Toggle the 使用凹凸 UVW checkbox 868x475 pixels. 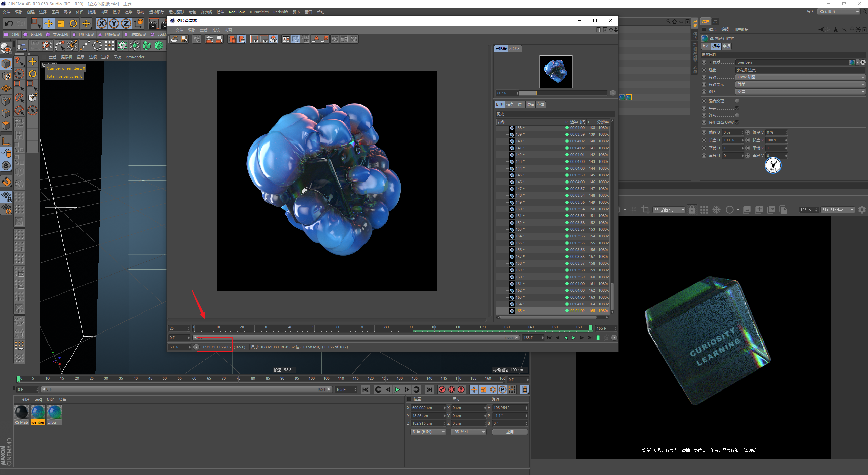tap(737, 122)
